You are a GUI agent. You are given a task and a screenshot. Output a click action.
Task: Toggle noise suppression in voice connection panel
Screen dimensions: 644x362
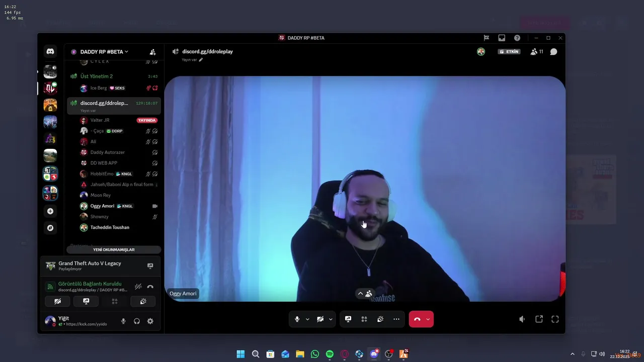(x=138, y=287)
